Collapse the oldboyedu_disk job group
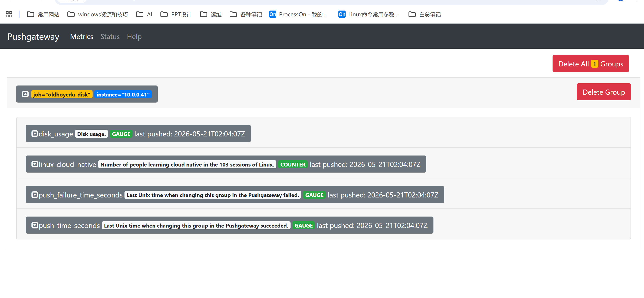644x298 pixels. click(x=25, y=94)
